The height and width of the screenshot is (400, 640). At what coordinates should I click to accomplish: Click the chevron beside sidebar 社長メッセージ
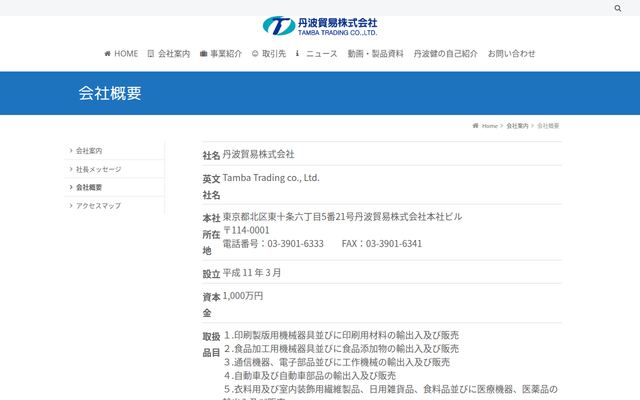pyautogui.click(x=71, y=169)
